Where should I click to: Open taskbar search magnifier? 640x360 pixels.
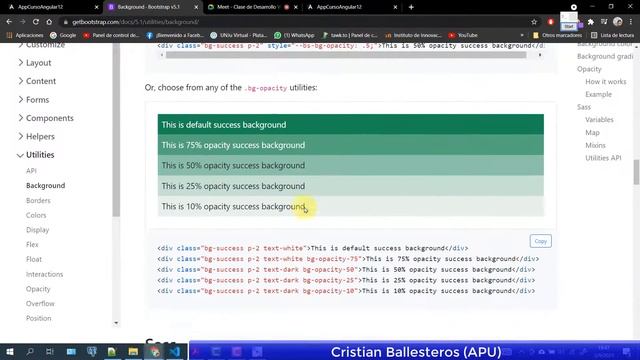[x=30, y=351]
